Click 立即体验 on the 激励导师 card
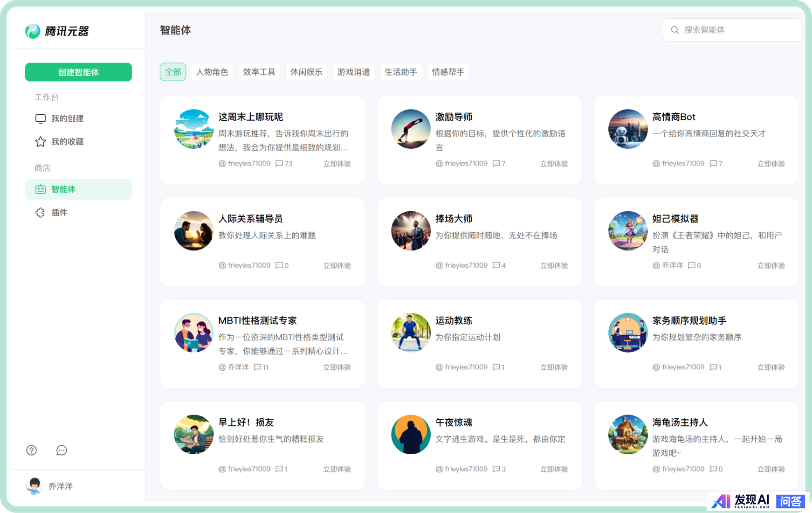This screenshot has height=513, width=812. [x=554, y=164]
